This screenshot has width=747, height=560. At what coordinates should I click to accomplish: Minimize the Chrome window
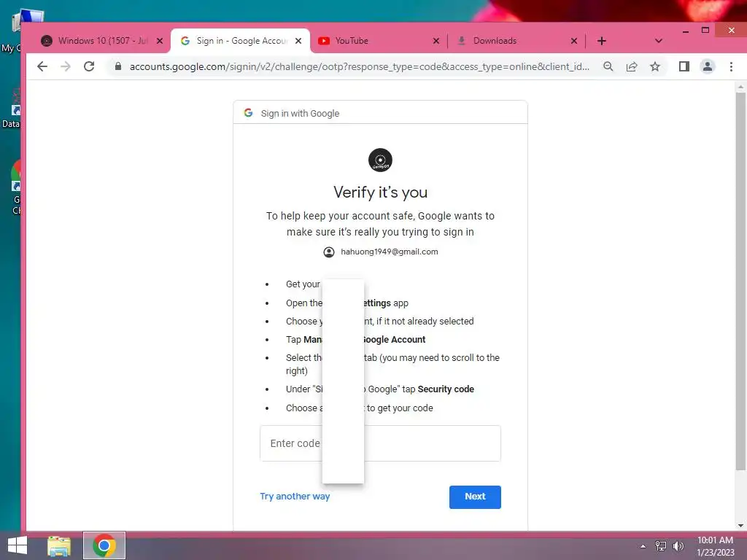click(x=686, y=31)
